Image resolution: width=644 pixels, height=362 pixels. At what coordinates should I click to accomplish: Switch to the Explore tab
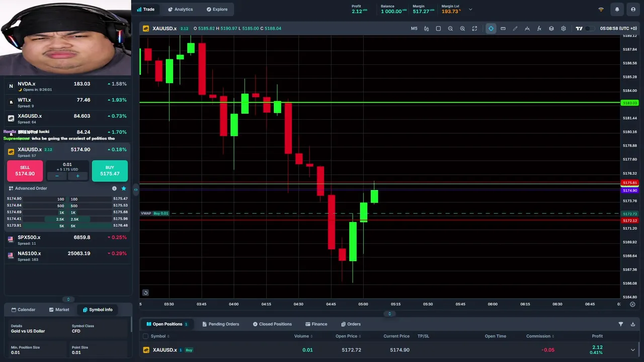point(217,9)
